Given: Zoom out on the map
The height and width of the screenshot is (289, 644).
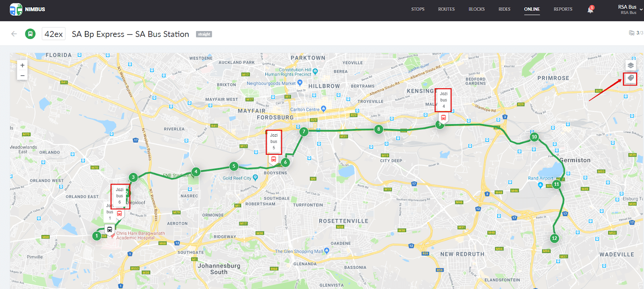Looking at the screenshot, I should (x=23, y=75).
